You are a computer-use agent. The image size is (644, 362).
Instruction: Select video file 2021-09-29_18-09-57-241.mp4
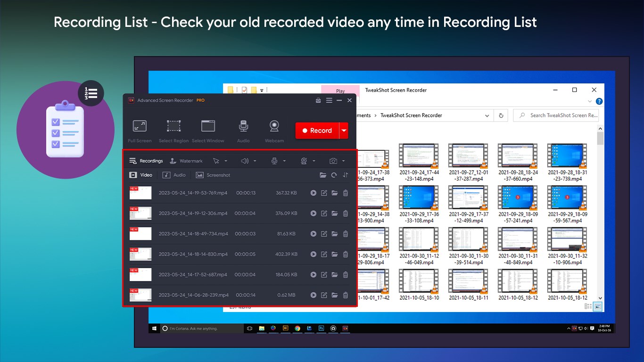tap(518, 205)
